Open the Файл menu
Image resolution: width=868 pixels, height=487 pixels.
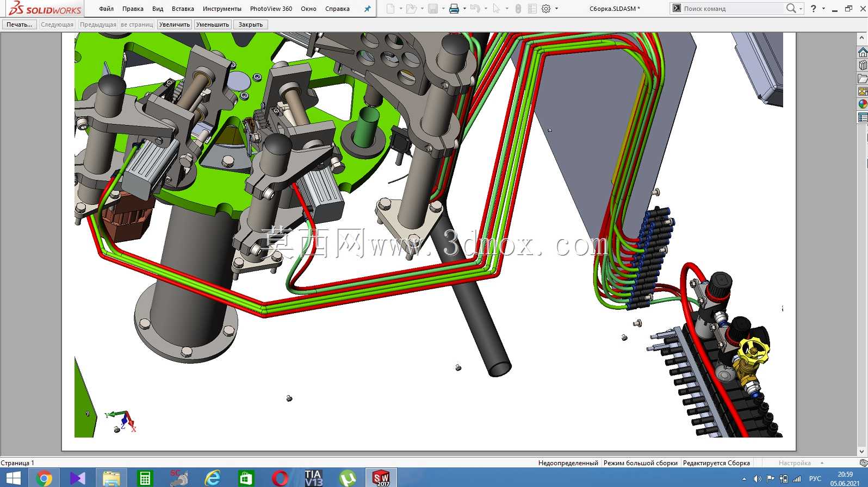[107, 9]
